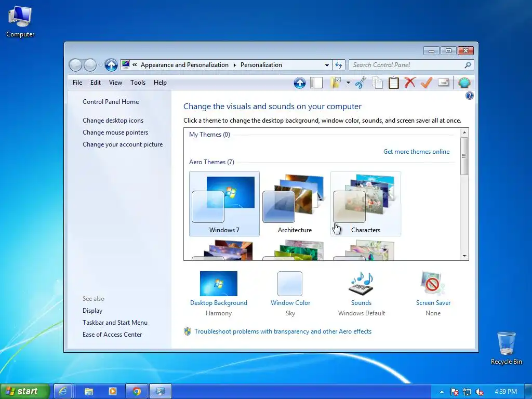The width and height of the screenshot is (532, 399).
Task: Show hidden tray icons arrow
Action: 442,392
